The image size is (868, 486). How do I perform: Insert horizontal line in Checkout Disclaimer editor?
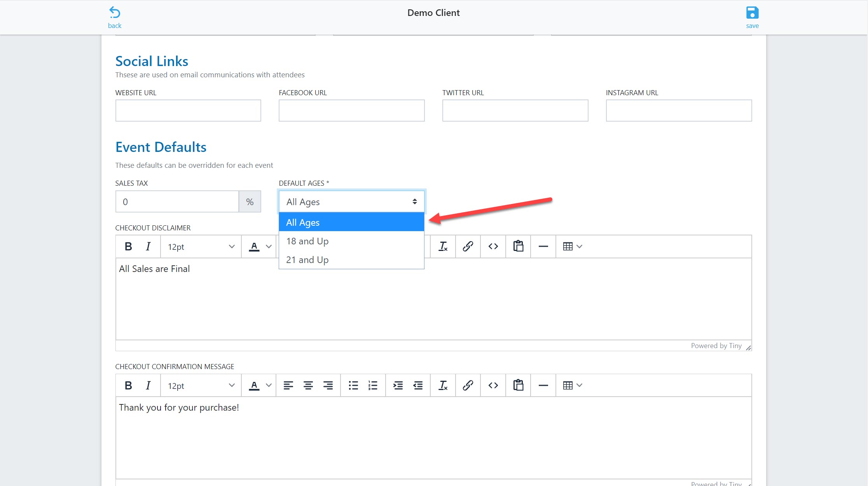coord(543,246)
